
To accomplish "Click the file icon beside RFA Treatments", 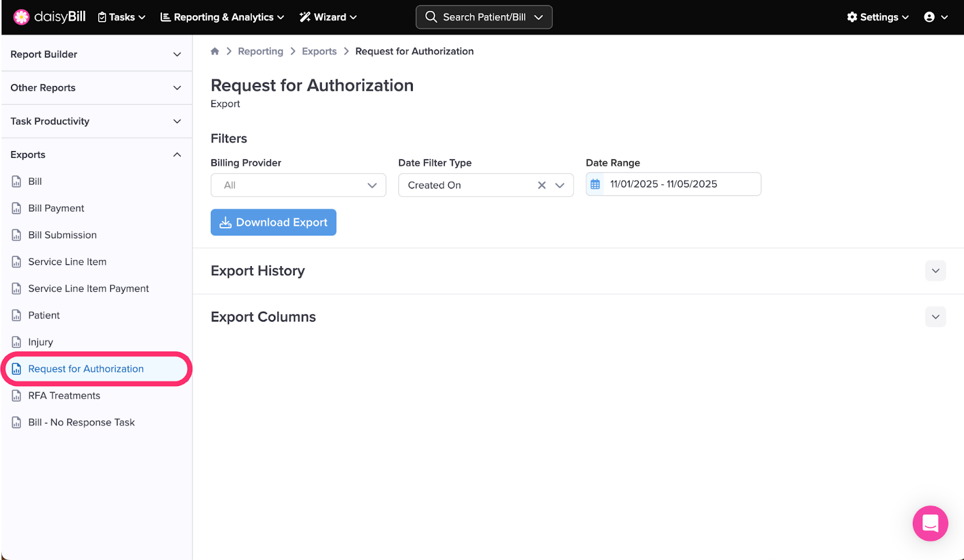I will point(16,396).
